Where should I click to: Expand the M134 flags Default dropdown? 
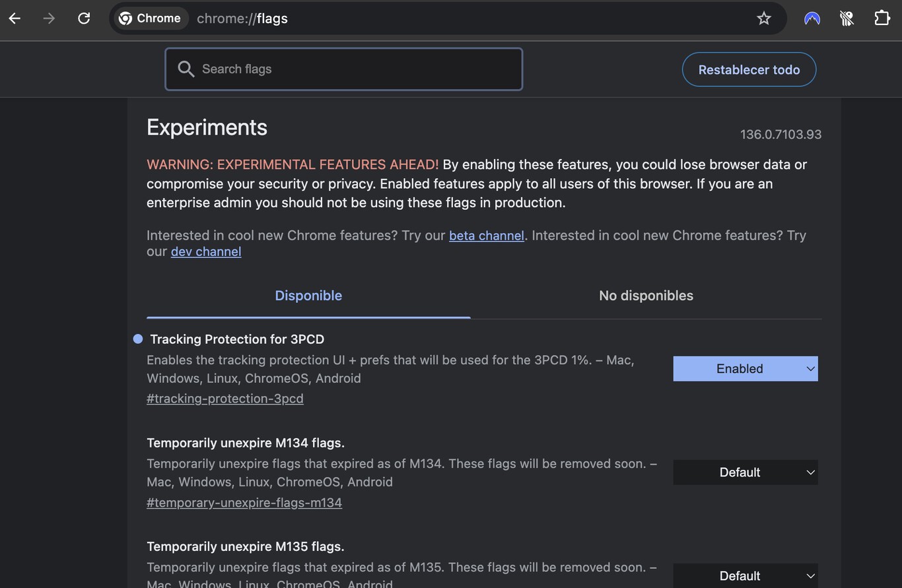(746, 473)
